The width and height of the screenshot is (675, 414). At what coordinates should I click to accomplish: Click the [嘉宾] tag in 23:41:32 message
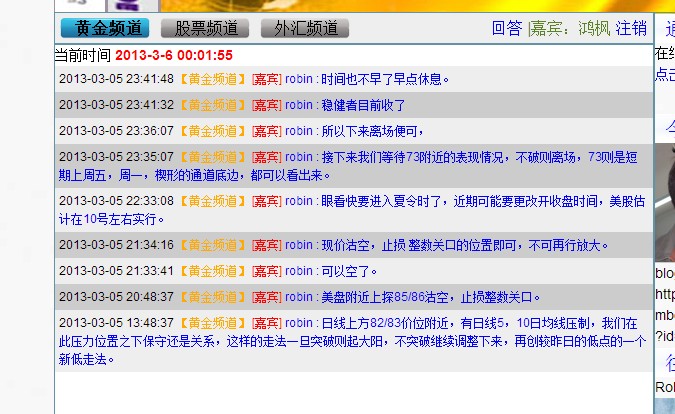pos(266,104)
